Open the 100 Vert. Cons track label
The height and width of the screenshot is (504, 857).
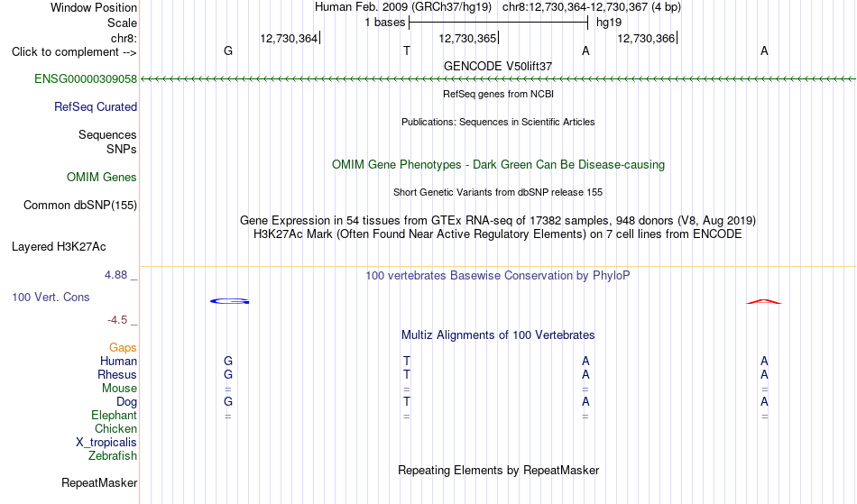click(x=51, y=297)
